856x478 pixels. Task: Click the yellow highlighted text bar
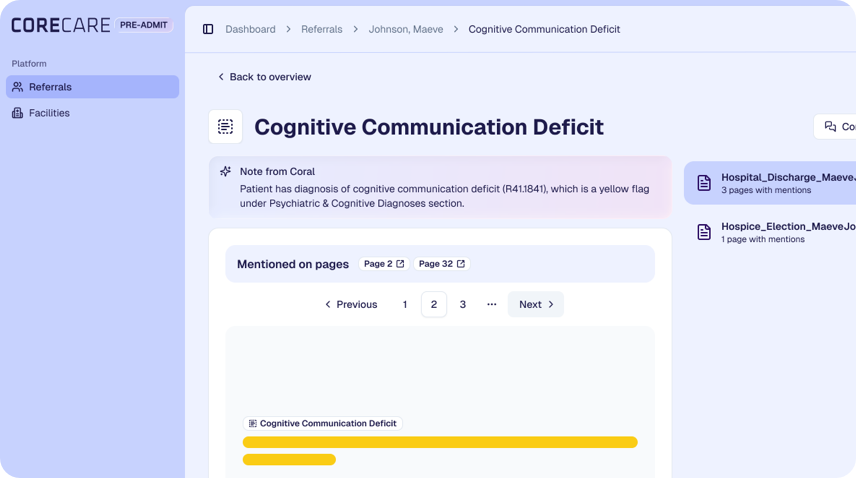(x=439, y=442)
